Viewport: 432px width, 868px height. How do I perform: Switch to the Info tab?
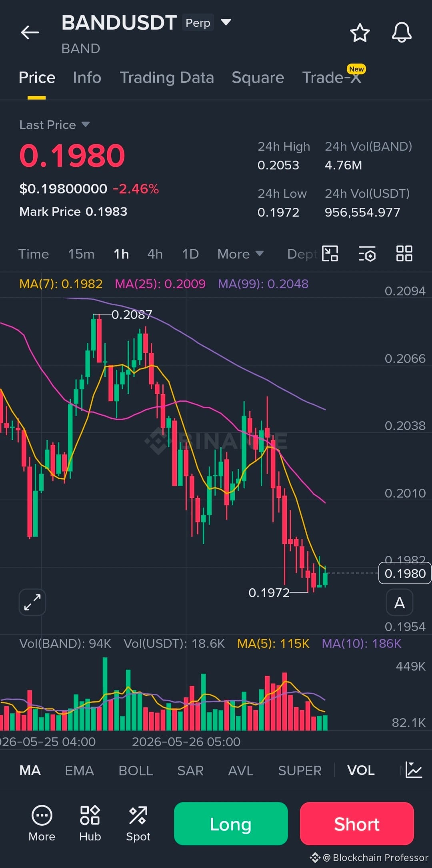tap(87, 78)
